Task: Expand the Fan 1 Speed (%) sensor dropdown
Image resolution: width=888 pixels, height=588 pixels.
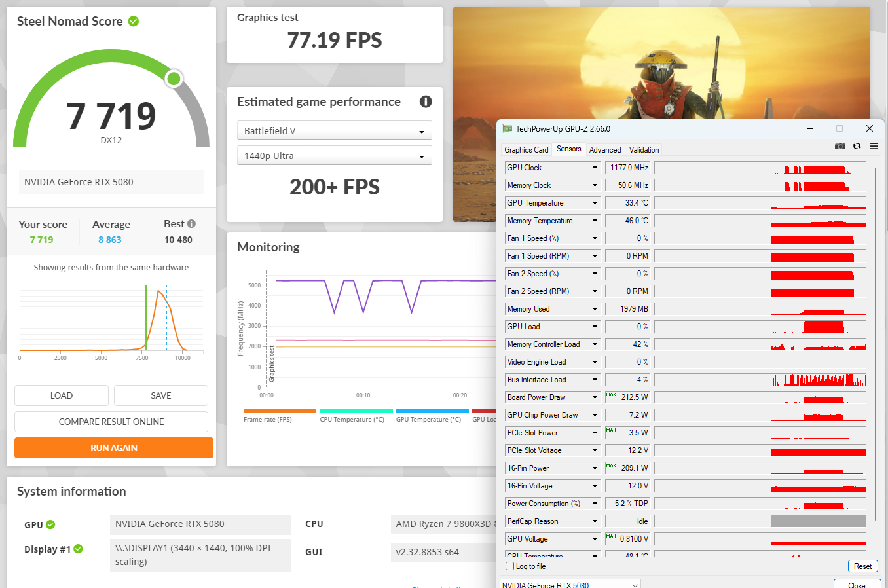Action: [595, 238]
